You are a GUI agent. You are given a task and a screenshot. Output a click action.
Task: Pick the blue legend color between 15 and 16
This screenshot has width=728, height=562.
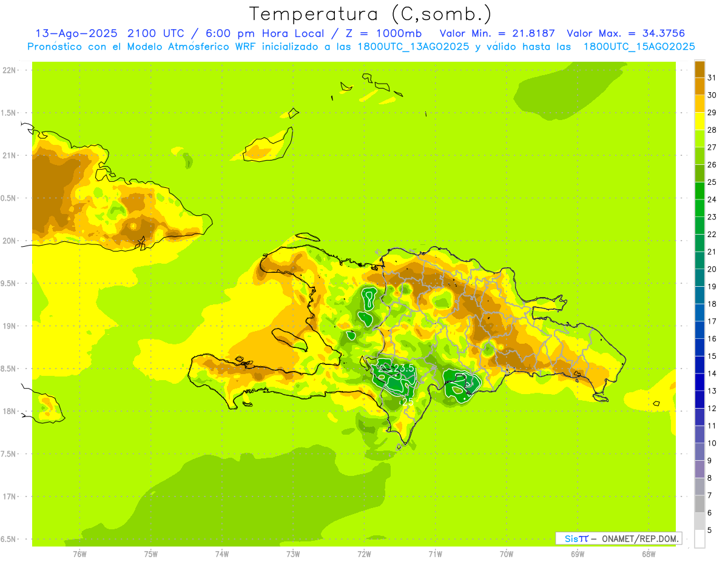(699, 347)
